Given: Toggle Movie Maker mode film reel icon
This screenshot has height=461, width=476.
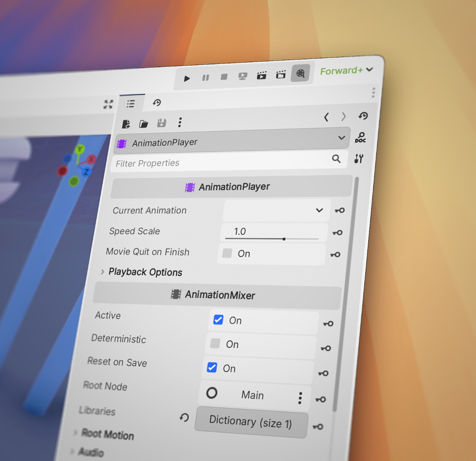Looking at the screenshot, I should coord(300,73).
